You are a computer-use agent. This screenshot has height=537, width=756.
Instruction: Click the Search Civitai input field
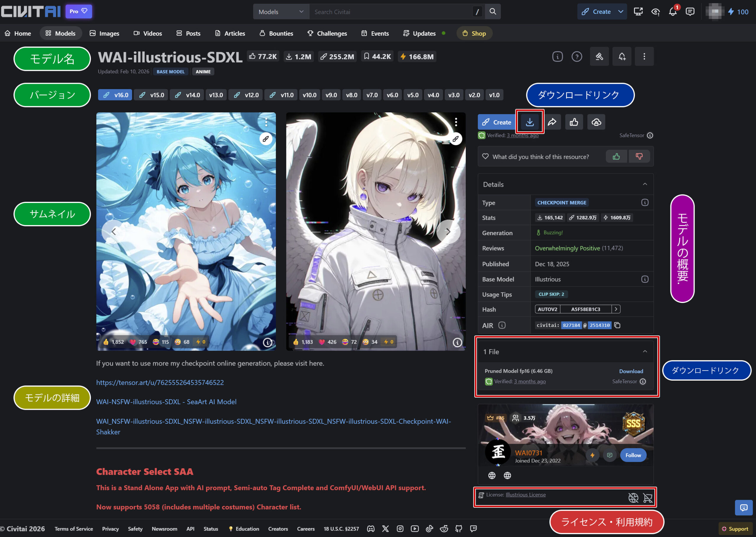coord(390,12)
